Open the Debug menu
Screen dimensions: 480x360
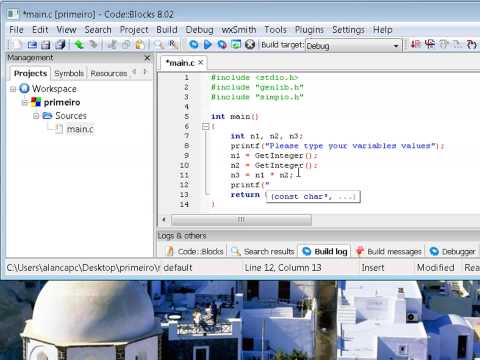(199, 30)
